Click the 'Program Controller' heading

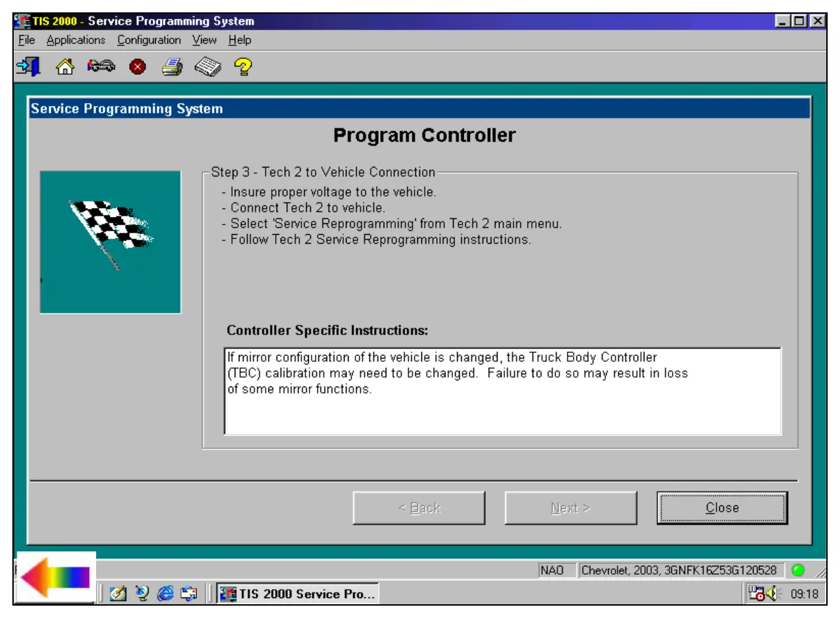tap(424, 135)
